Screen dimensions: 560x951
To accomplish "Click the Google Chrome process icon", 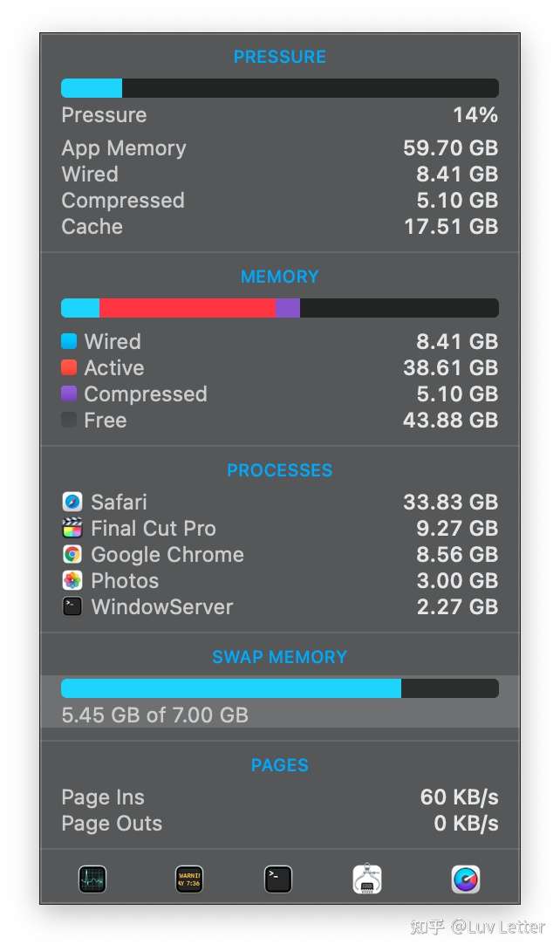I will click(72, 554).
